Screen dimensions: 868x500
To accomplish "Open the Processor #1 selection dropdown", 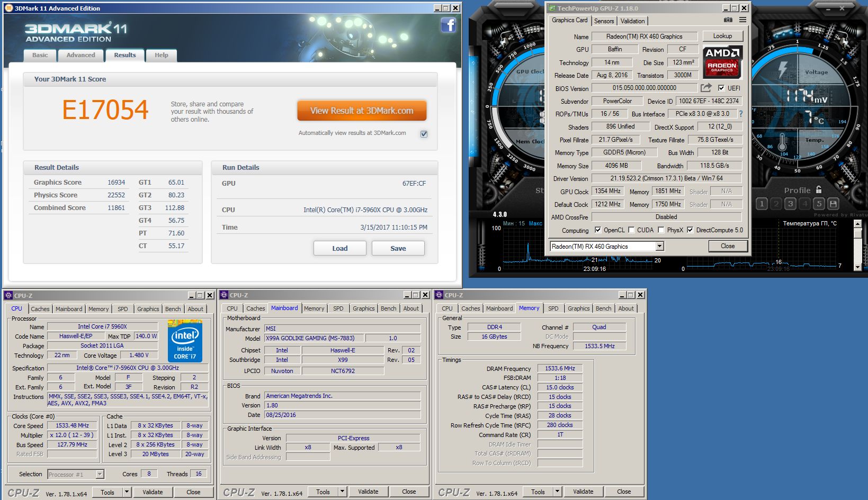I will (x=100, y=474).
